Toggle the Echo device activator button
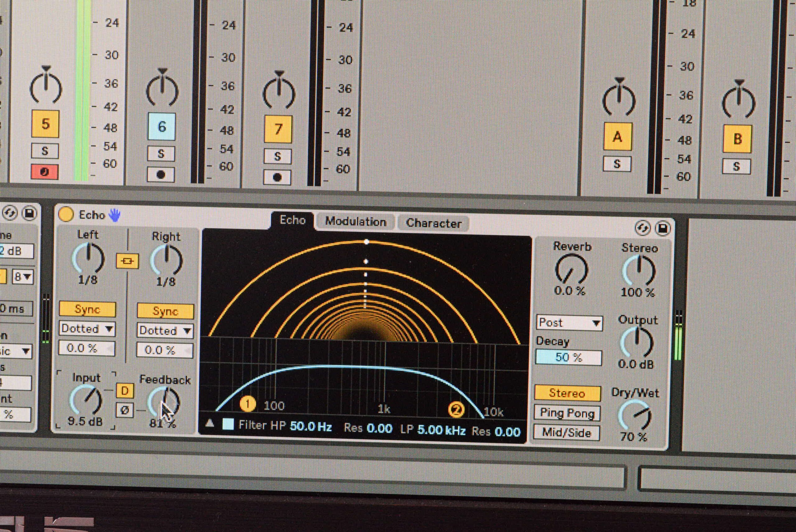796x532 pixels. point(66,214)
